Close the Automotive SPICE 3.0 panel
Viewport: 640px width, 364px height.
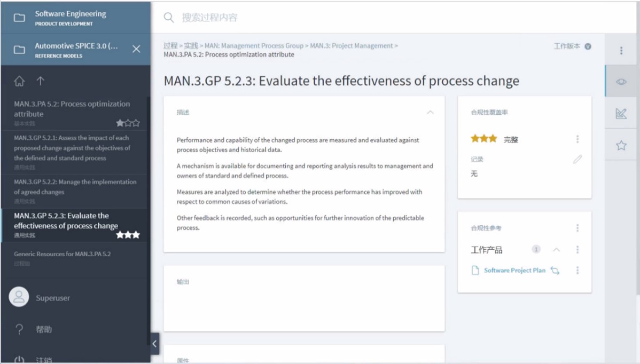[136, 49]
